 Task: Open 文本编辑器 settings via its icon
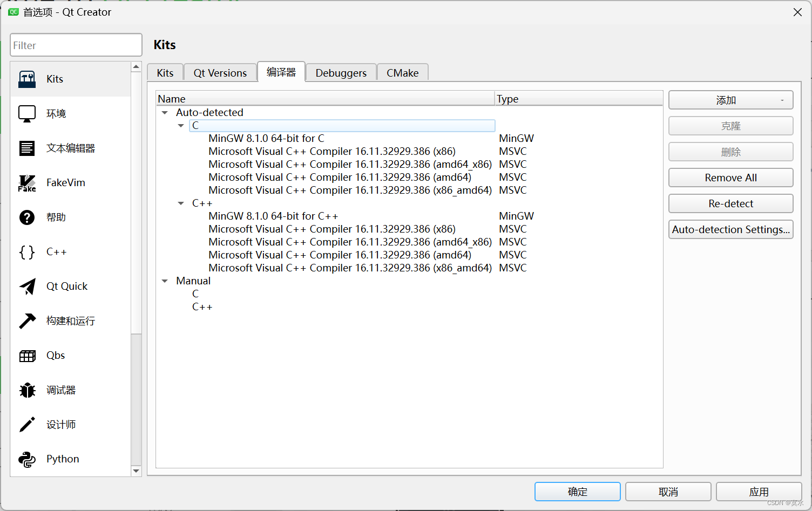point(26,148)
